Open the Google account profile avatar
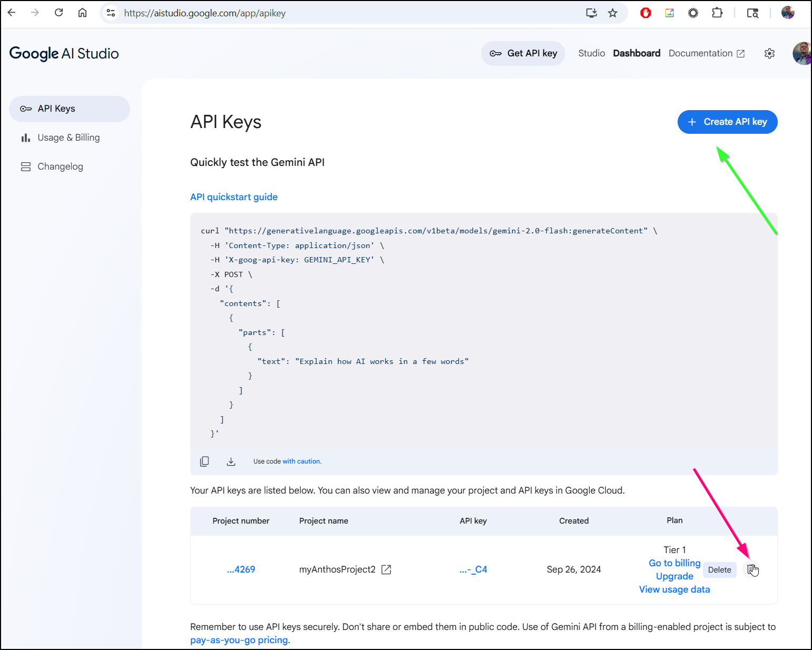Viewport: 812px width, 650px height. coord(801,53)
